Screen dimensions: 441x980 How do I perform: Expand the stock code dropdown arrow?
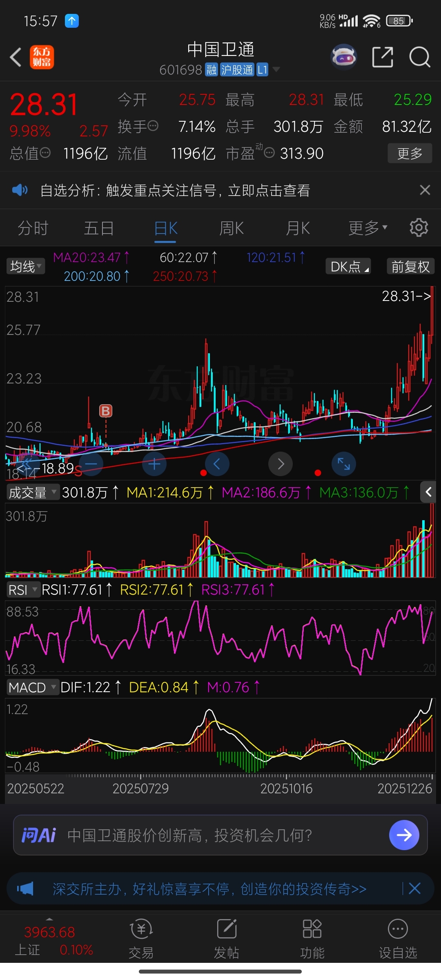[x=276, y=69]
